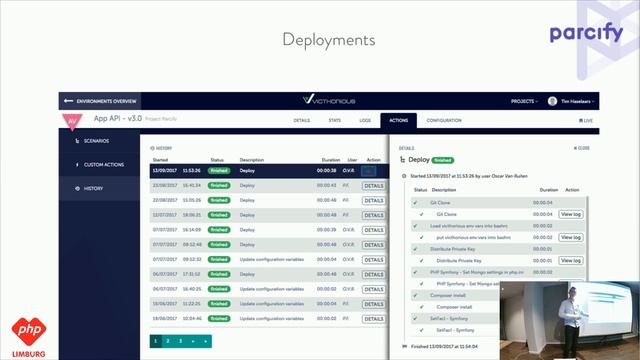Click the checkmark on the PHP Symfony php.ini group row

[415, 272]
